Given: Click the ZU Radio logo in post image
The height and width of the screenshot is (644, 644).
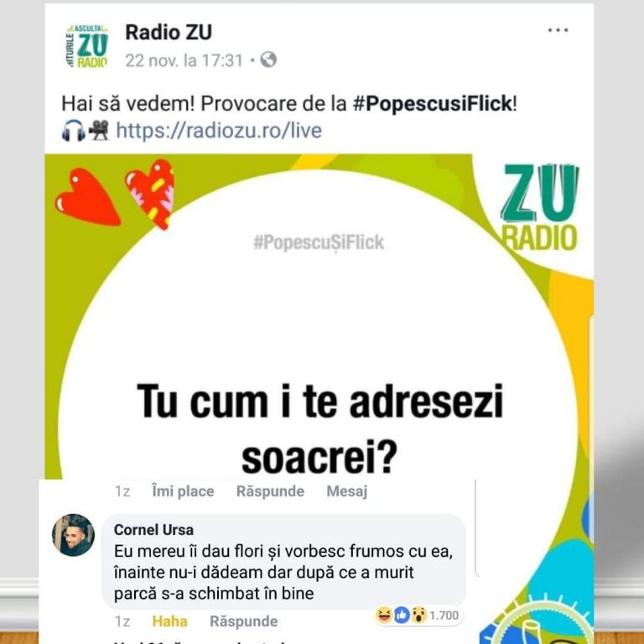Looking at the screenshot, I should click(540, 207).
